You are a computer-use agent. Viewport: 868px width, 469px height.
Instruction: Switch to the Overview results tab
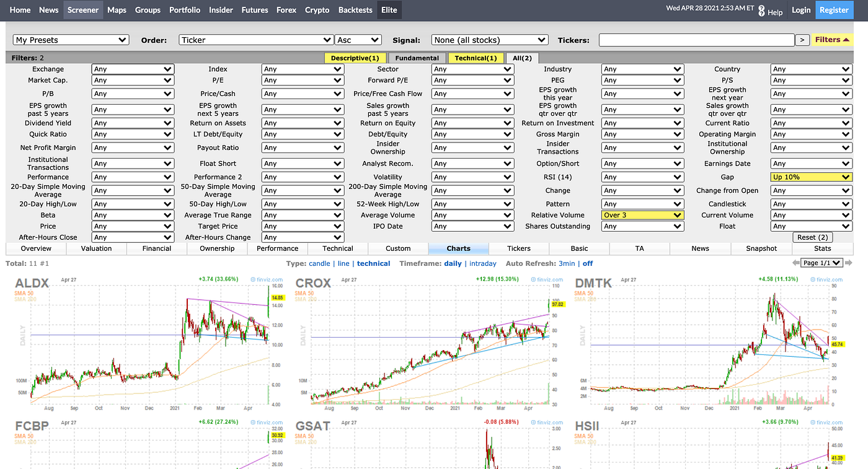point(37,248)
